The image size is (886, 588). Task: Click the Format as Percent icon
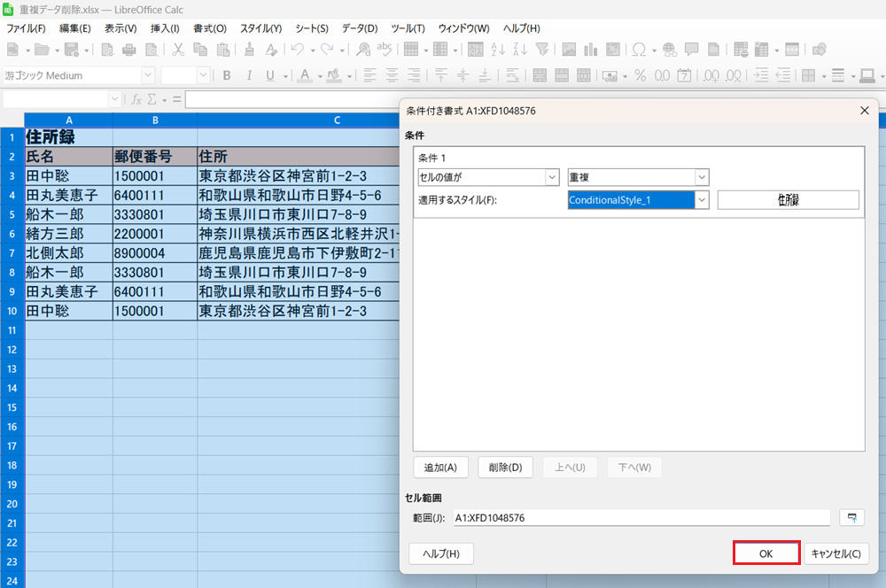[x=639, y=76]
